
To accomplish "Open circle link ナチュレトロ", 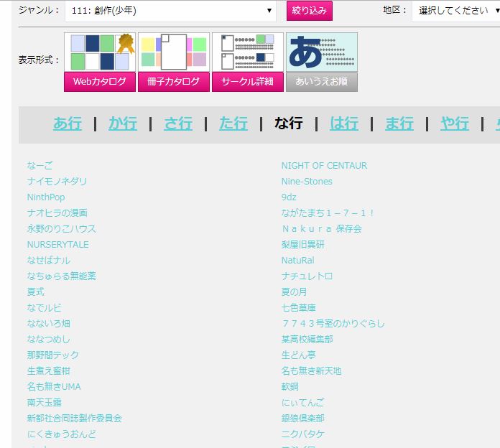I will [x=307, y=276].
